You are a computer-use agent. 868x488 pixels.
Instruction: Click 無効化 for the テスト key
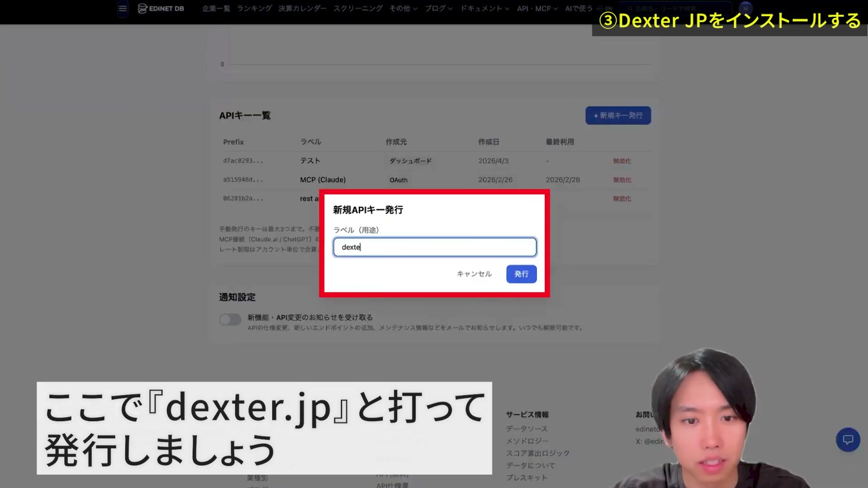pyautogui.click(x=622, y=161)
